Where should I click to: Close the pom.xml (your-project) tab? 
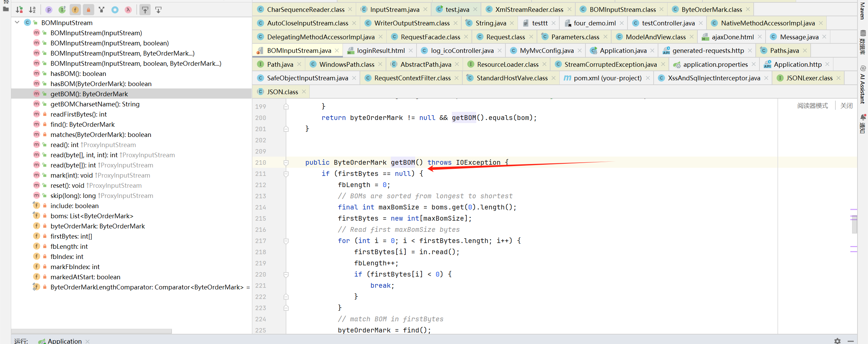point(648,78)
